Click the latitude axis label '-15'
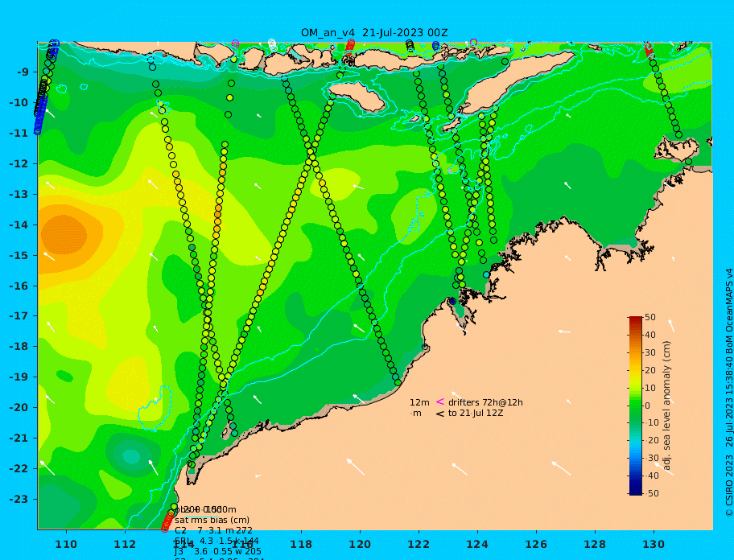The image size is (734, 560). [19, 255]
